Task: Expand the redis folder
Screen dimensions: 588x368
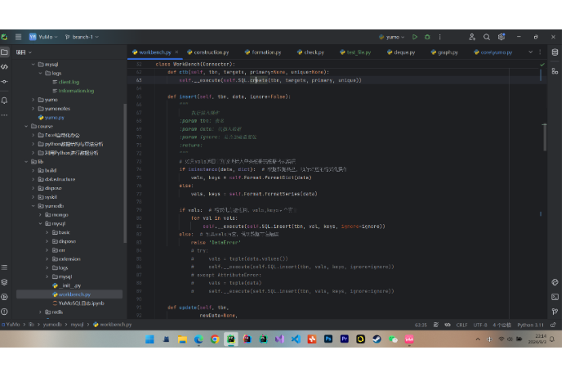Action: [x=40, y=312]
